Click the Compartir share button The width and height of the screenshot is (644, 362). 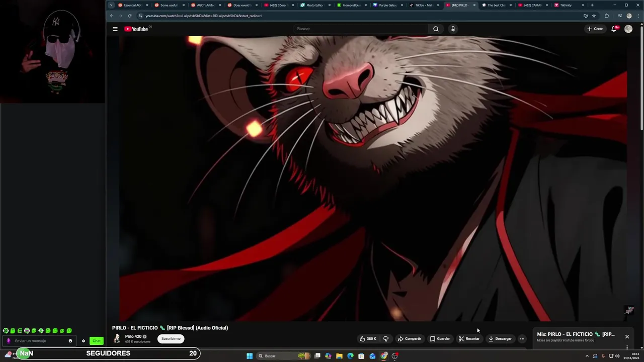(410, 338)
